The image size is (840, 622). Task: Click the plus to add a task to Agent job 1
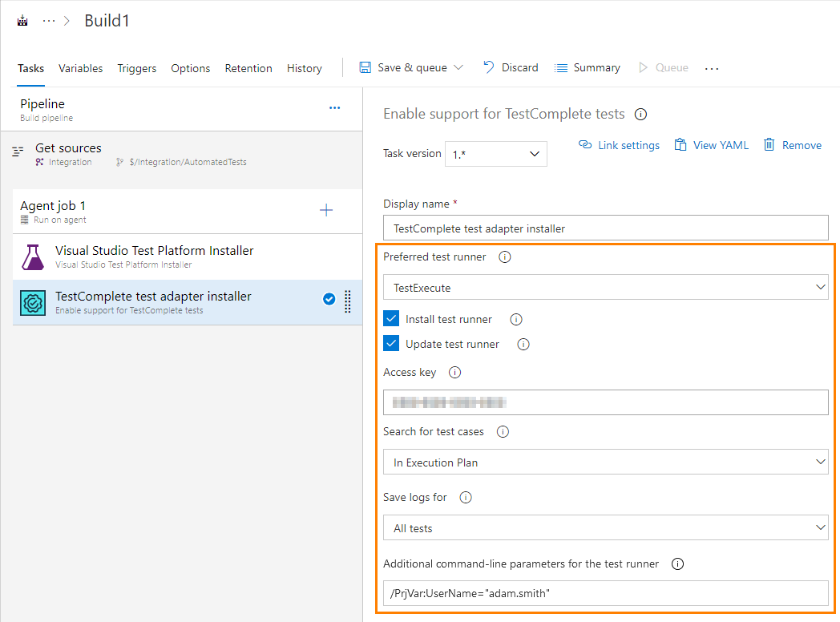pyautogui.click(x=326, y=209)
